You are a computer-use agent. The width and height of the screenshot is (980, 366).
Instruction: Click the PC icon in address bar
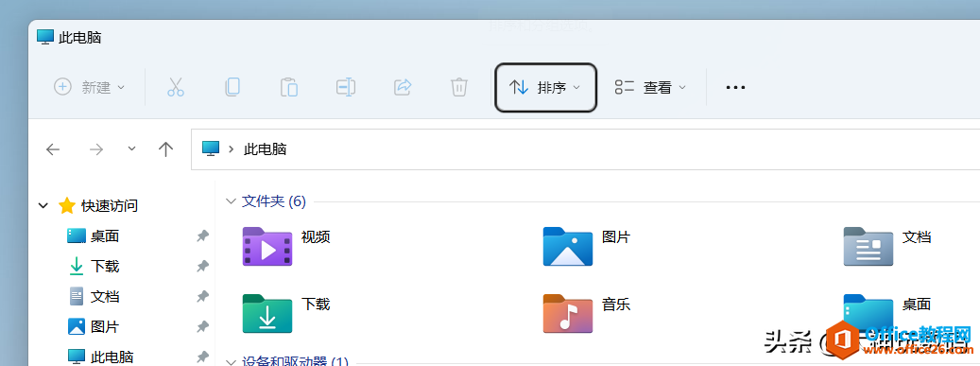pos(211,148)
